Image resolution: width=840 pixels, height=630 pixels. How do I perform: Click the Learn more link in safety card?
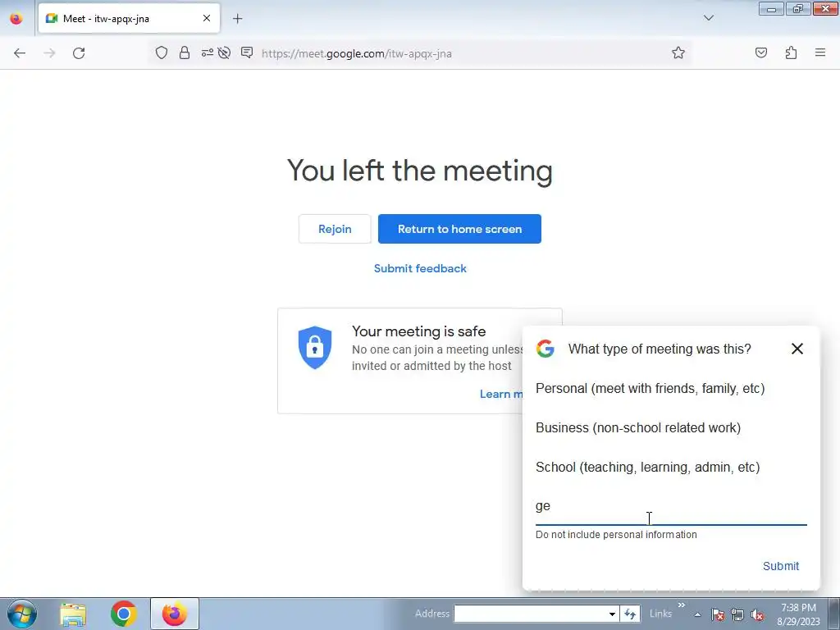point(501,395)
